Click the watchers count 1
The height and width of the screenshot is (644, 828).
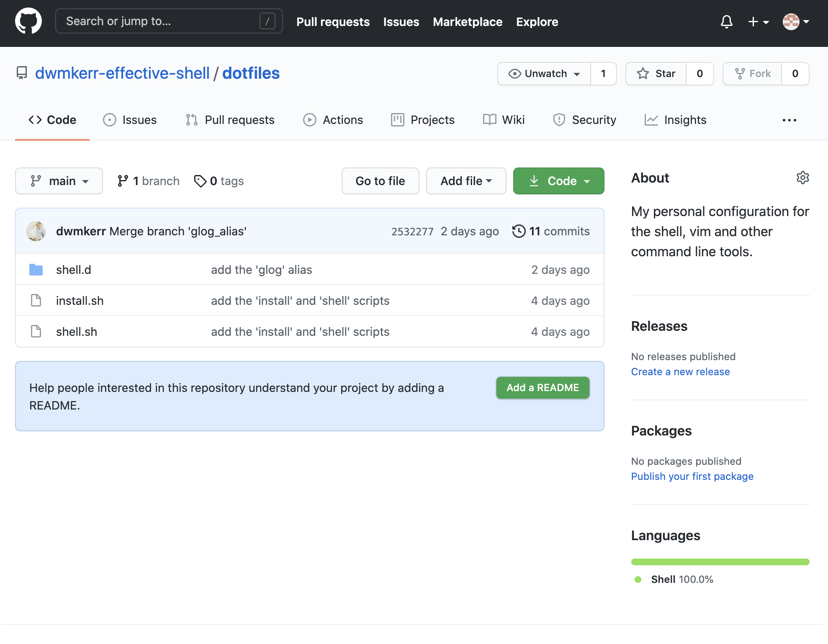pyautogui.click(x=603, y=74)
